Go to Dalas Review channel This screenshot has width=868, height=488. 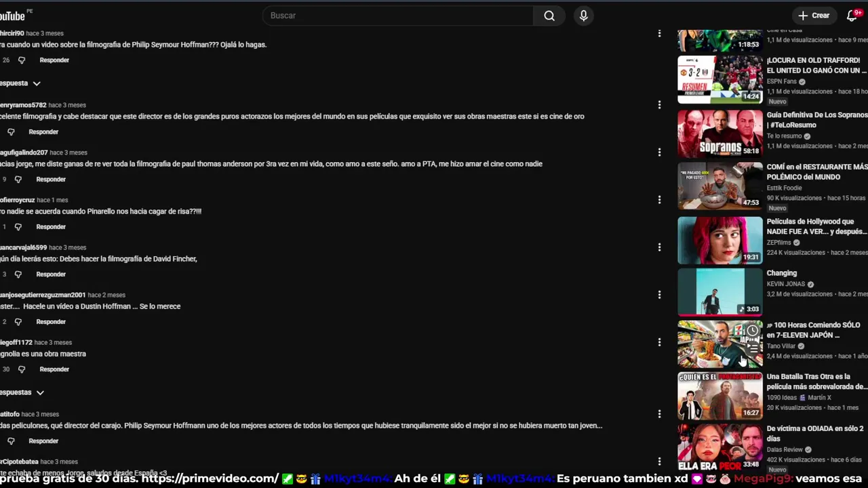pyautogui.click(x=785, y=449)
